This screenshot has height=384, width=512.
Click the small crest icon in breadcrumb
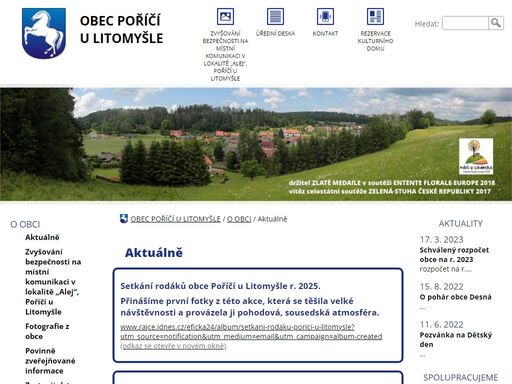point(124,219)
